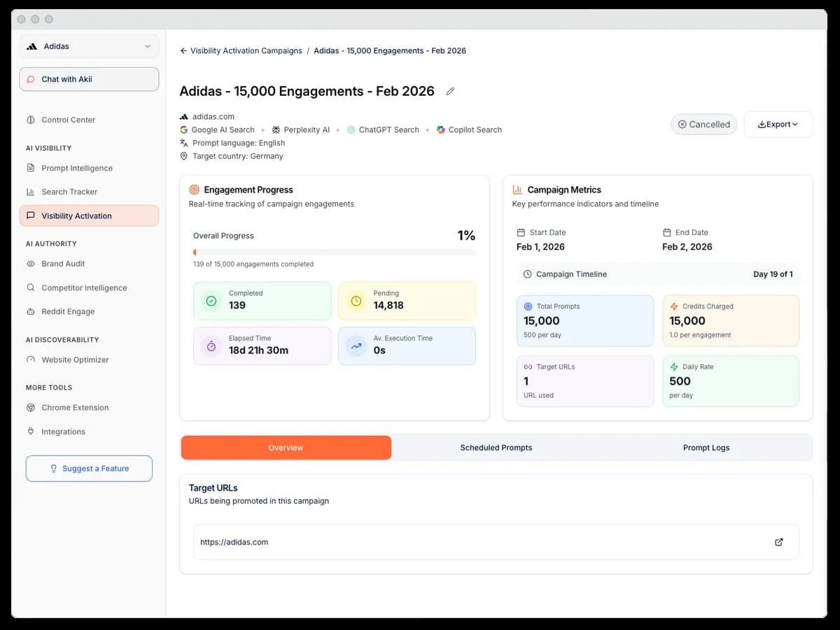840x630 pixels.
Task: Click the edit pencil next to the campaign title
Action: 450,91
